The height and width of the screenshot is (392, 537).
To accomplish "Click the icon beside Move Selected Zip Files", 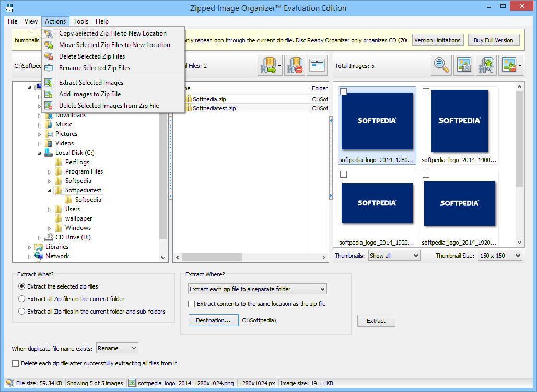I will coord(49,45).
